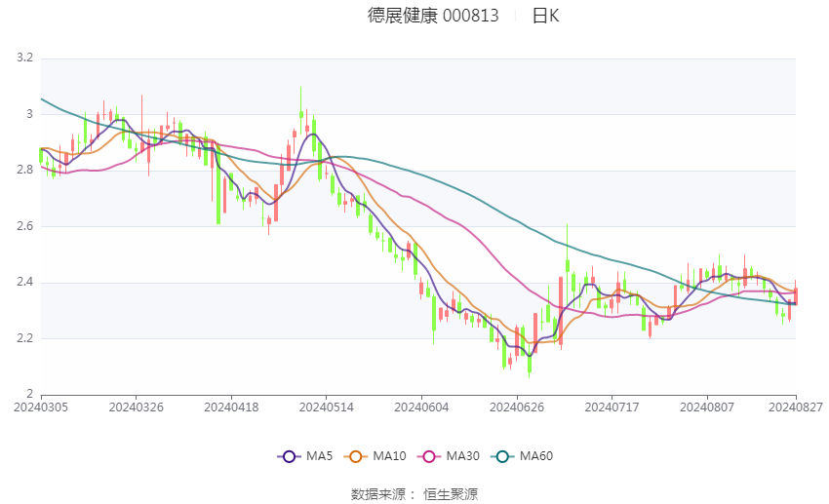Image resolution: width=829 pixels, height=504 pixels.
Task: Click the MA10 orange legend circle icon
Action: [x=355, y=456]
